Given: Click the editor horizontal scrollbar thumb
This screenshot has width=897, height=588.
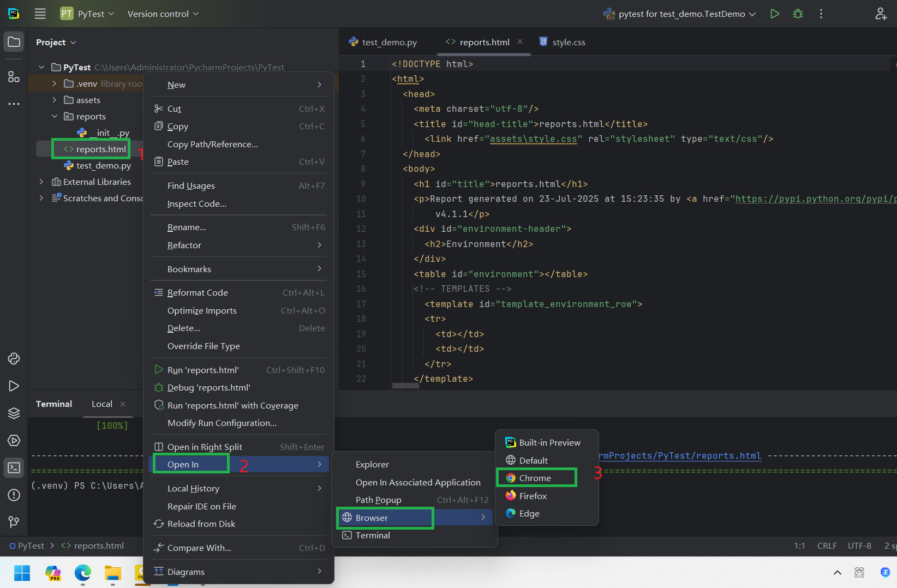Looking at the screenshot, I should point(405,386).
